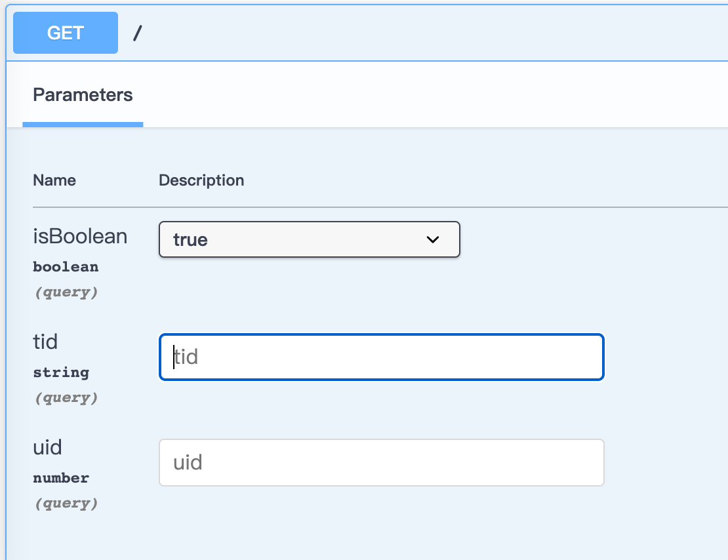Image resolution: width=728 pixels, height=560 pixels.
Task: Click the "/" endpoint path text
Action: click(x=137, y=33)
